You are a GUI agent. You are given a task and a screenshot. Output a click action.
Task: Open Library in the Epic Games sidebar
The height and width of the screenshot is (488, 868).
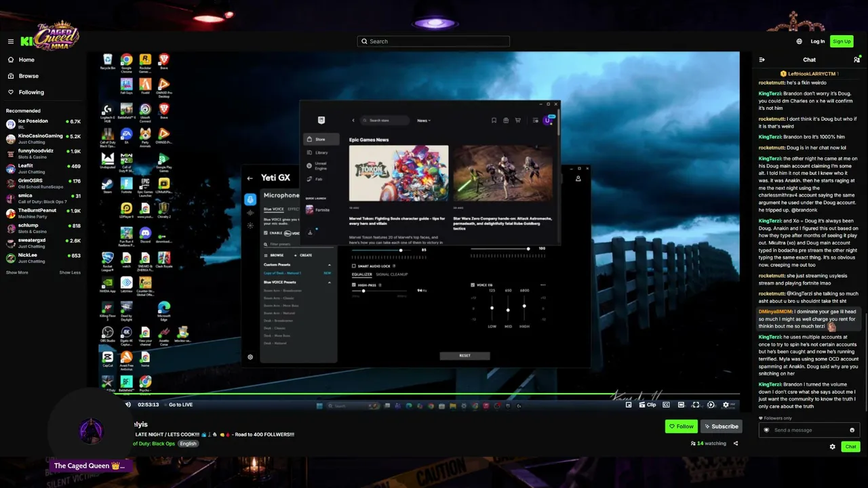317,152
